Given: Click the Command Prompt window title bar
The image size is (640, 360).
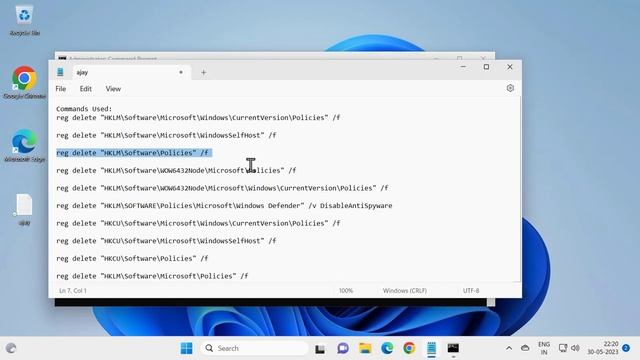Looking at the screenshot, I should (x=274, y=56).
